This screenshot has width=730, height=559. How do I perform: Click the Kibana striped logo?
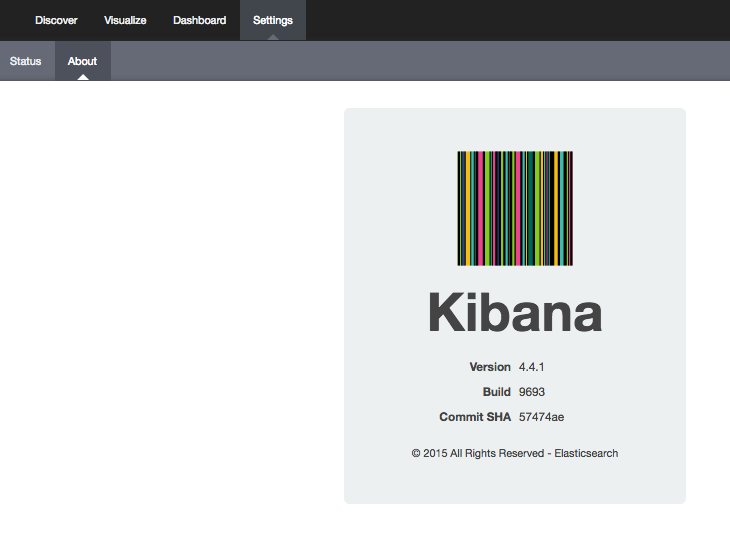(515, 209)
